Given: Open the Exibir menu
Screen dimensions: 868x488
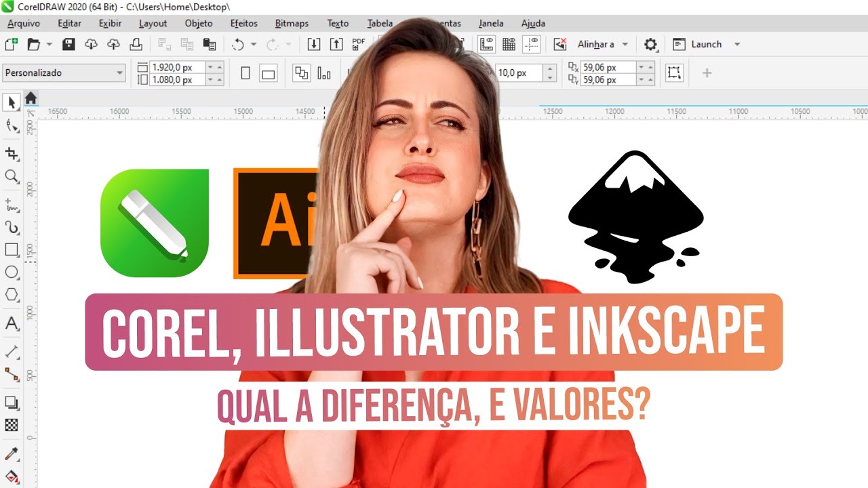Looking at the screenshot, I should [x=111, y=23].
